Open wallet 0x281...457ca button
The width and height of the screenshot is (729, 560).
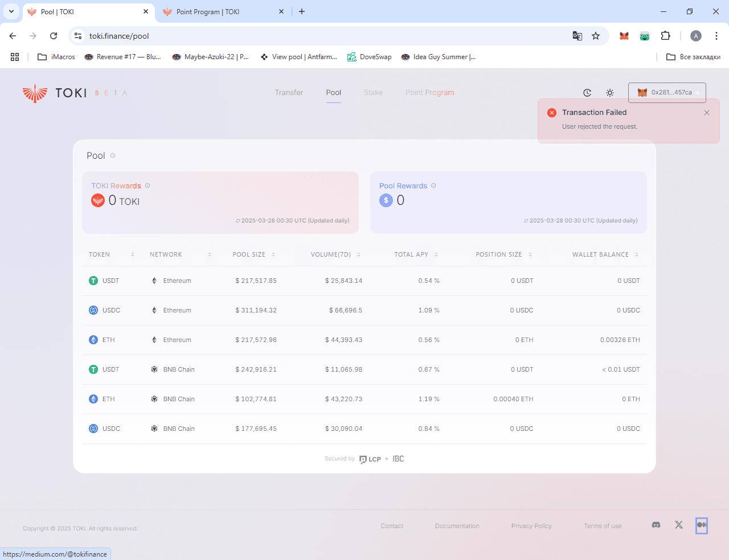(667, 92)
